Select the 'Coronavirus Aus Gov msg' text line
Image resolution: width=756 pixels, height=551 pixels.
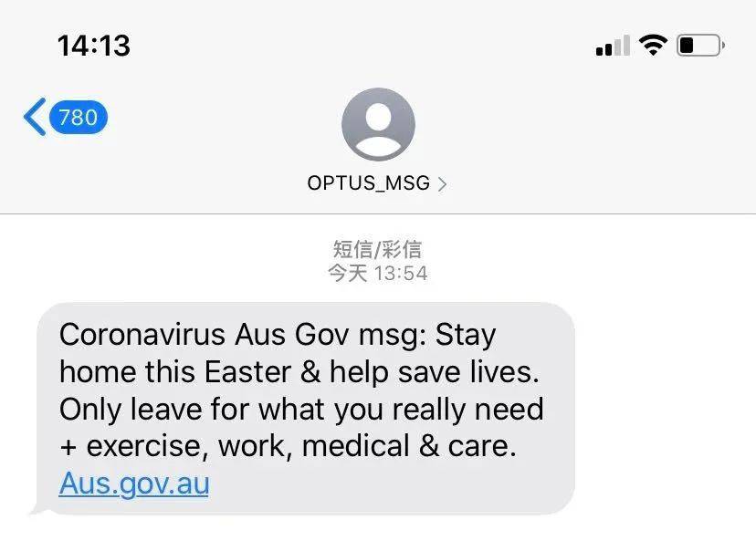[x=278, y=335]
